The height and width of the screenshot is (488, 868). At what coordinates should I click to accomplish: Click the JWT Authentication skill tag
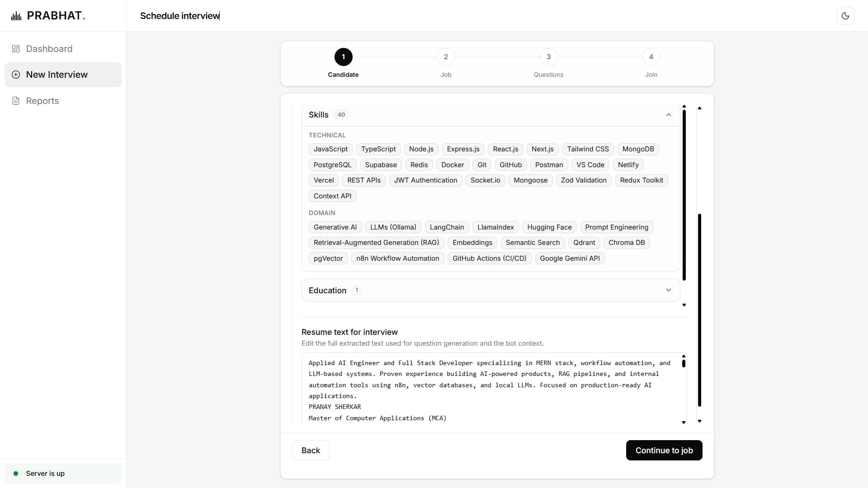pyautogui.click(x=426, y=180)
